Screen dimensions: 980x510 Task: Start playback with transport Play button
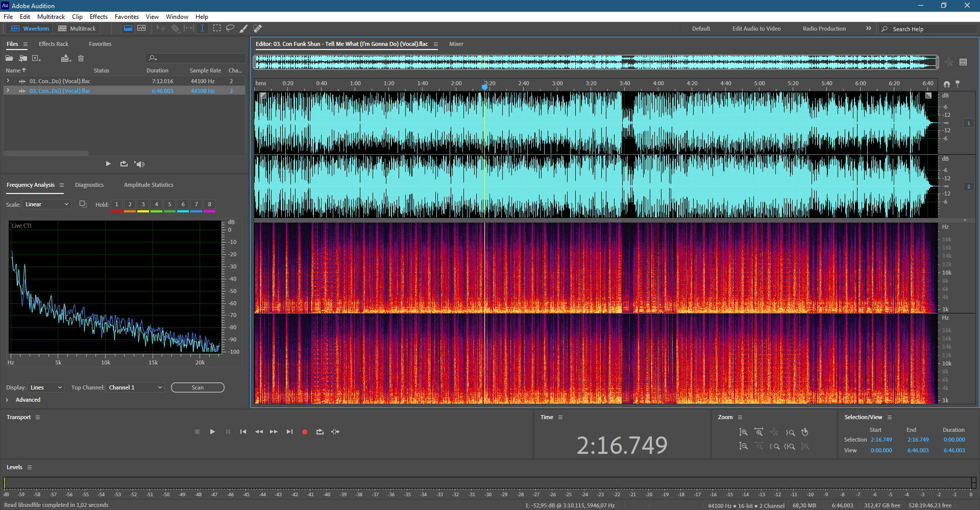tap(212, 432)
